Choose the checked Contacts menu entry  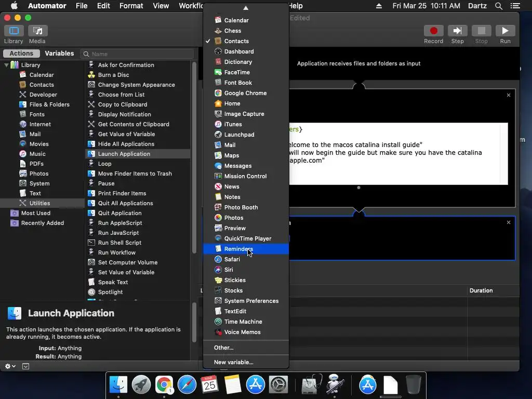click(x=246, y=41)
